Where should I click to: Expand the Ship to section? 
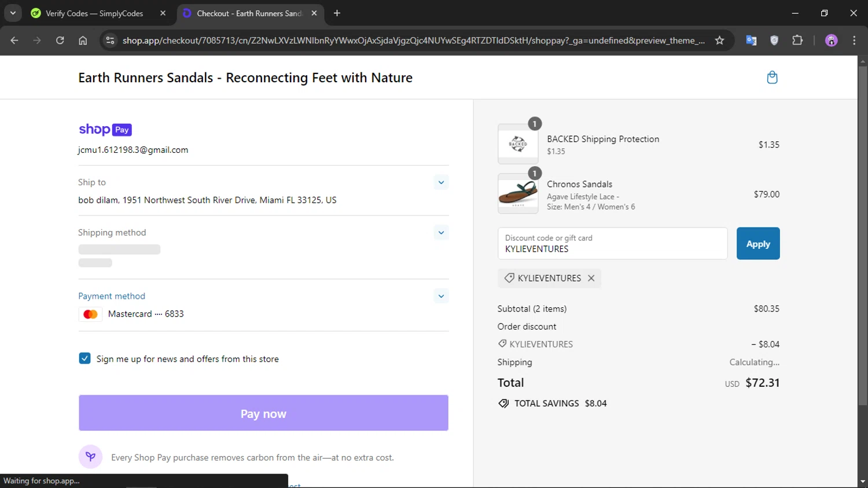pos(441,182)
